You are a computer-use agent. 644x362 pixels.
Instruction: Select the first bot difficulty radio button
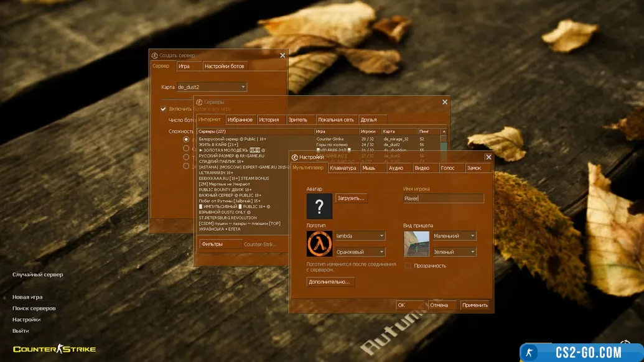(x=186, y=140)
